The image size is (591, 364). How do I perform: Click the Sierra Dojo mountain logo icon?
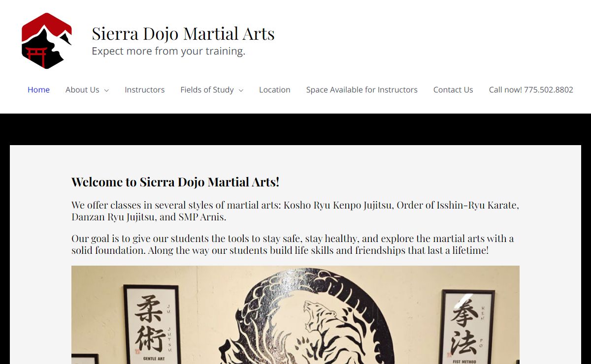[47, 41]
